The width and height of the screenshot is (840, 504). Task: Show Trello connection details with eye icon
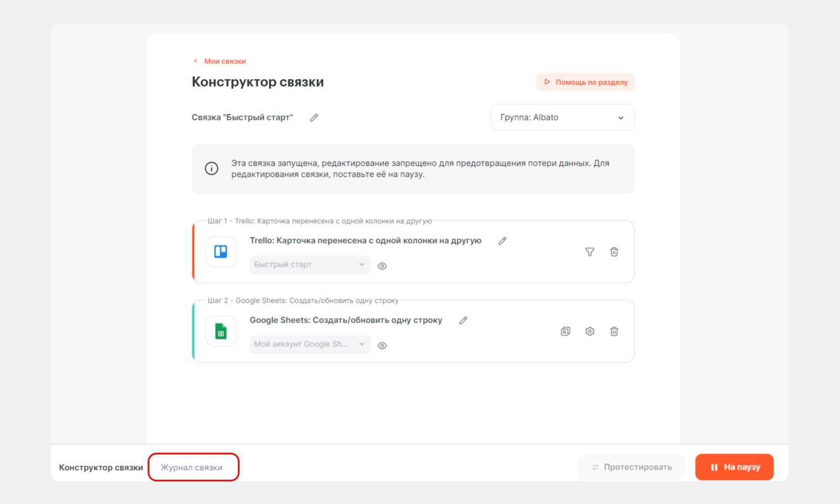(382, 266)
